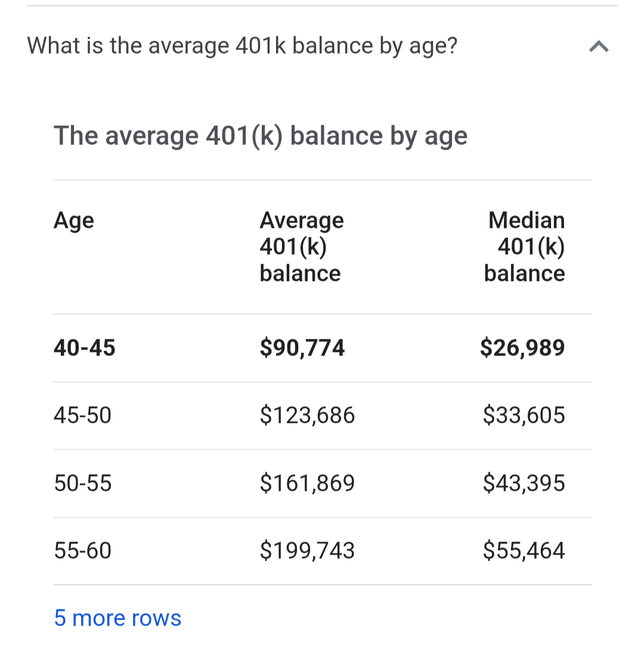
Task: Click the $90,774 average balance cell
Action: tap(302, 348)
